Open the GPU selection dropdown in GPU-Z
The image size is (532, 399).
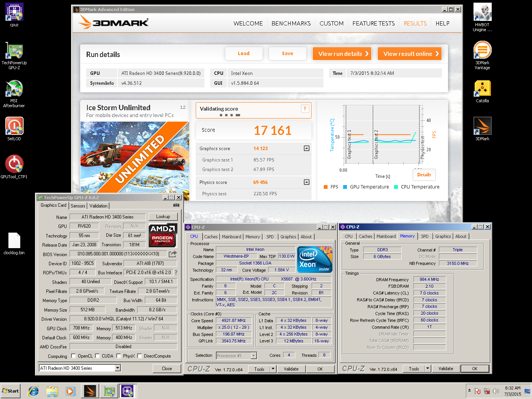pos(118,368)
